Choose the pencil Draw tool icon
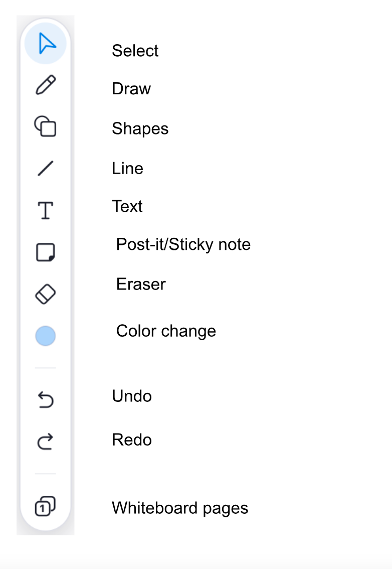The width and height of the screenshot is (392, 569). pyautogui.click(x=46, y=85)
